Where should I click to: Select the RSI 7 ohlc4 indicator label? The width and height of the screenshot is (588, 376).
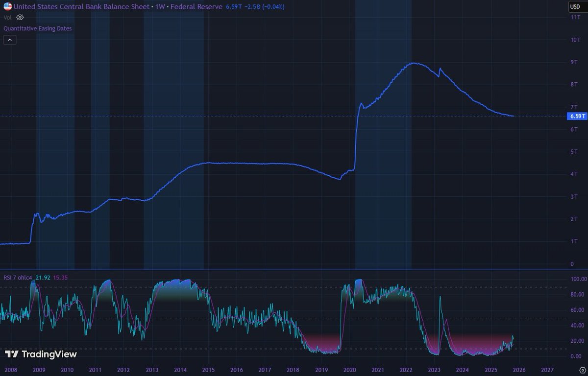pos(18,277)
